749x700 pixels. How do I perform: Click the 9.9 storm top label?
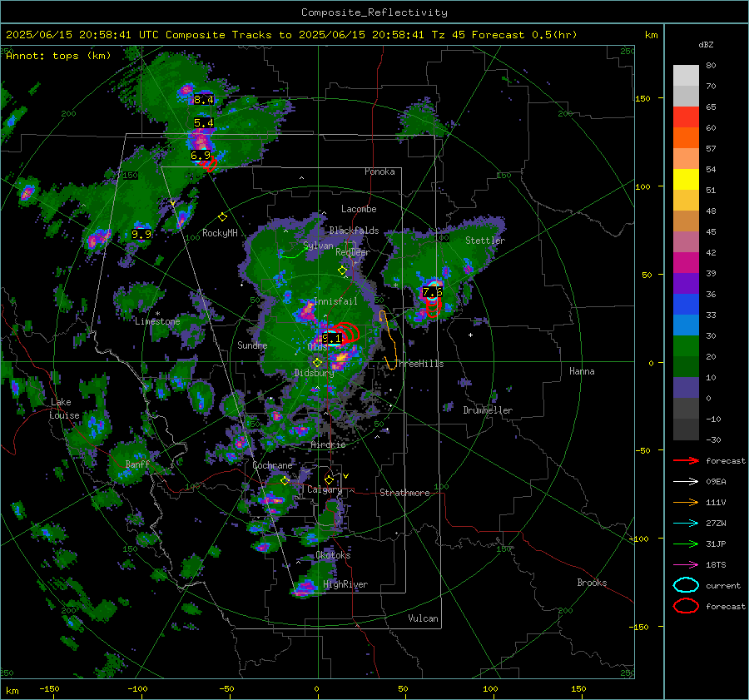coord(141,234)
